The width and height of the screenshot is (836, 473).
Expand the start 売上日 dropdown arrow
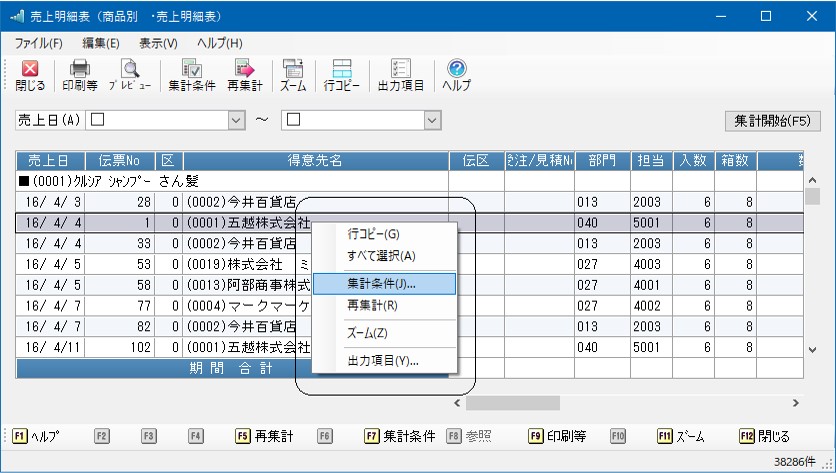(x=236, y=121)
